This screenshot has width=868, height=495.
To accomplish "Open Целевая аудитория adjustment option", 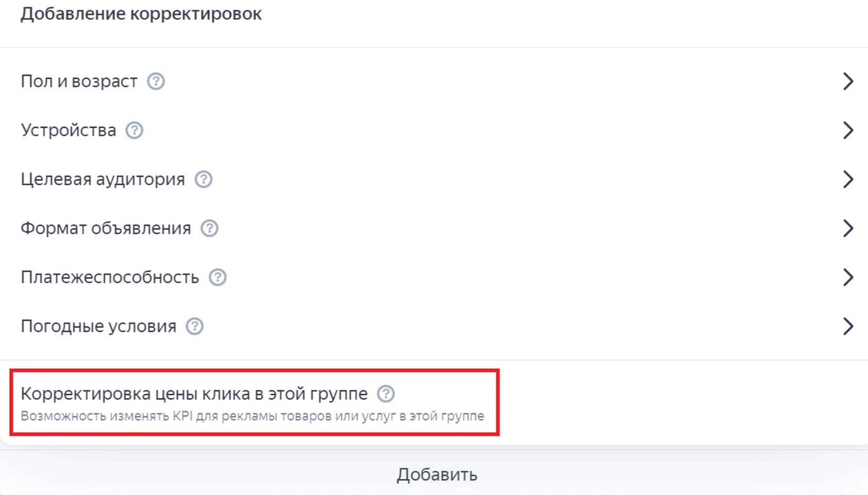I will pyautogui.click(x=434, y=179).
